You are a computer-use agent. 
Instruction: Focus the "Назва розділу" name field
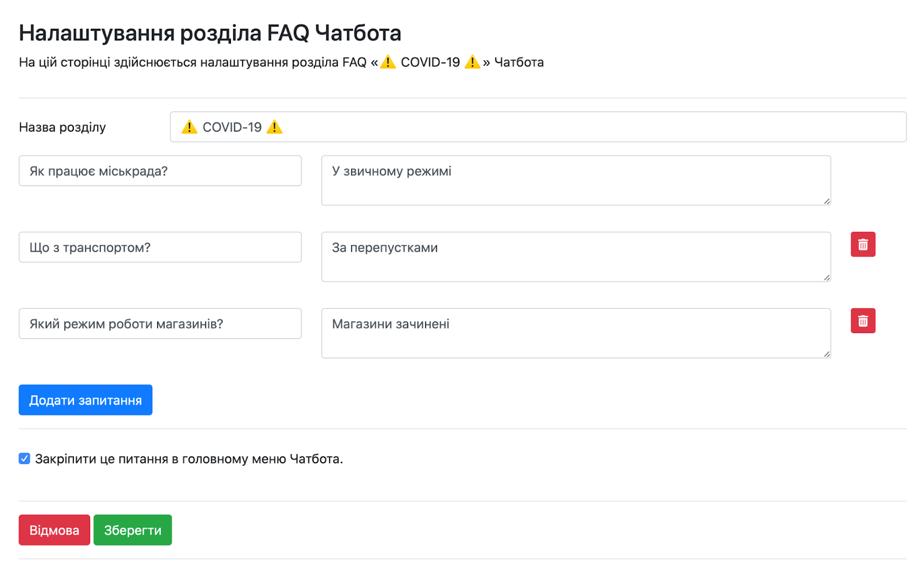[537, 127]
